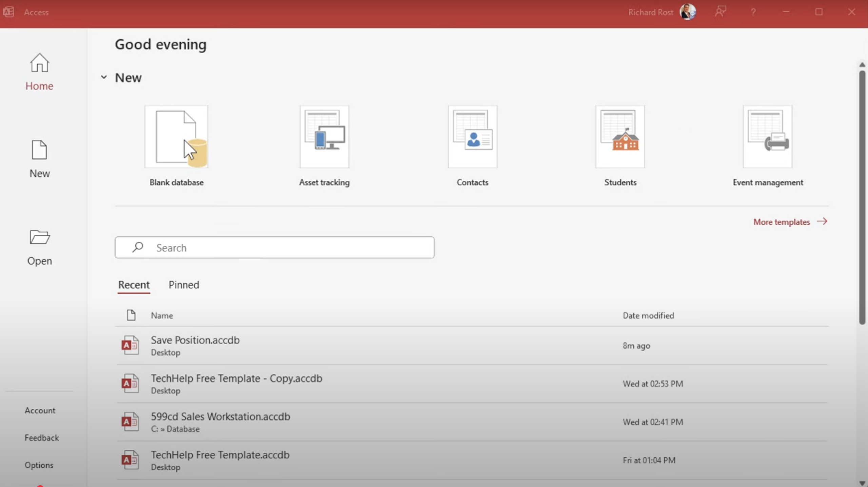Click the arrow next to More templates

click(822, 221)
